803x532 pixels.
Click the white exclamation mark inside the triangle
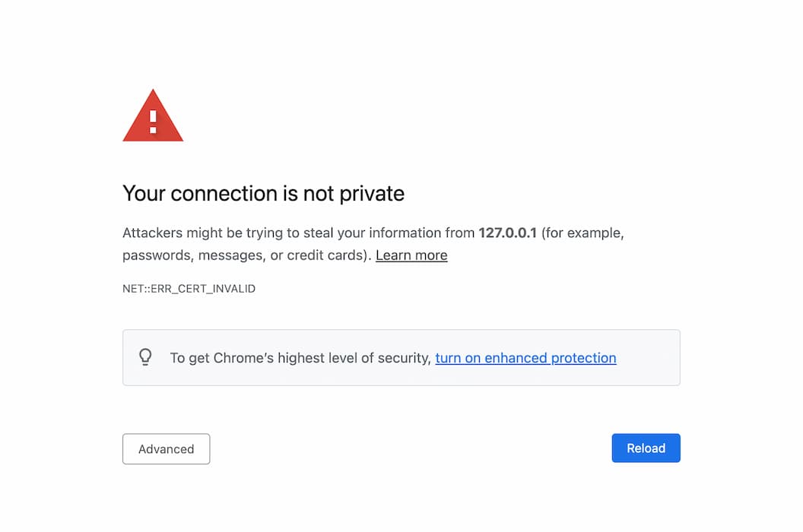[x=153, y=122]
